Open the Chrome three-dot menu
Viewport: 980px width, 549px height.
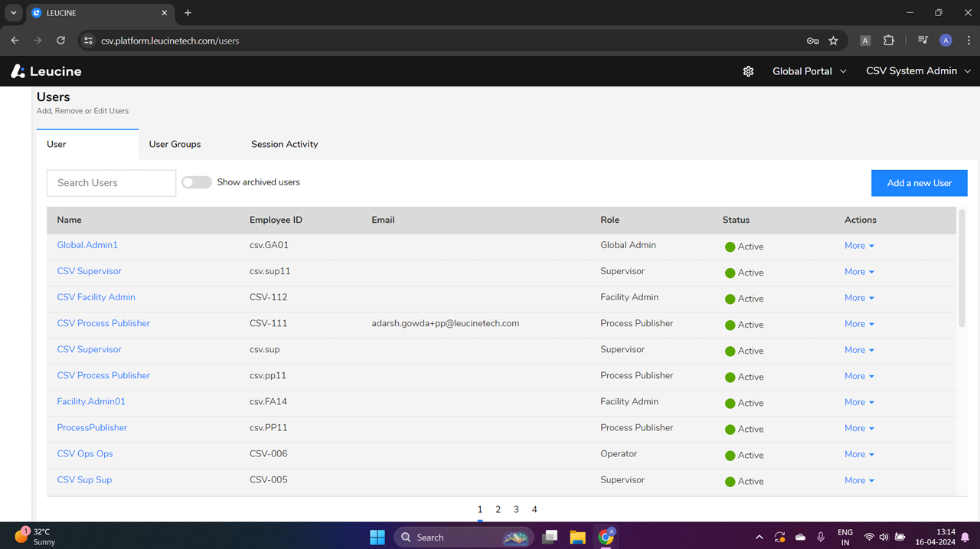(x=969, y=41)
